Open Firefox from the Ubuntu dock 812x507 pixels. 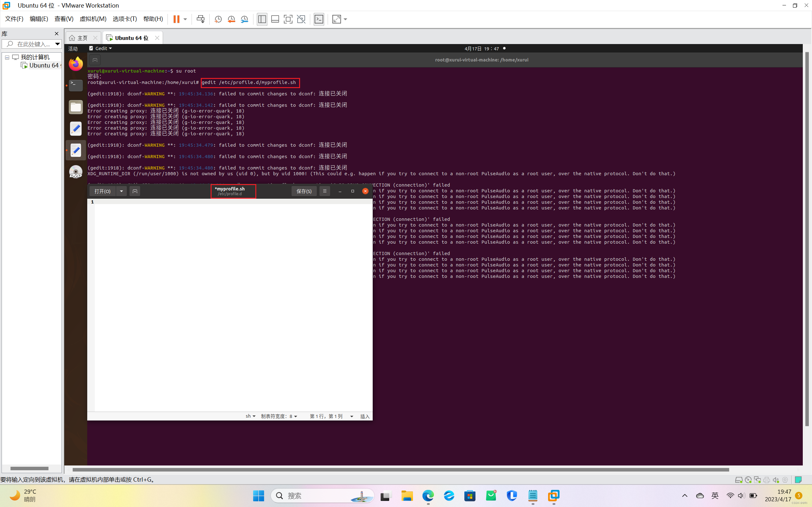[76, 64]
